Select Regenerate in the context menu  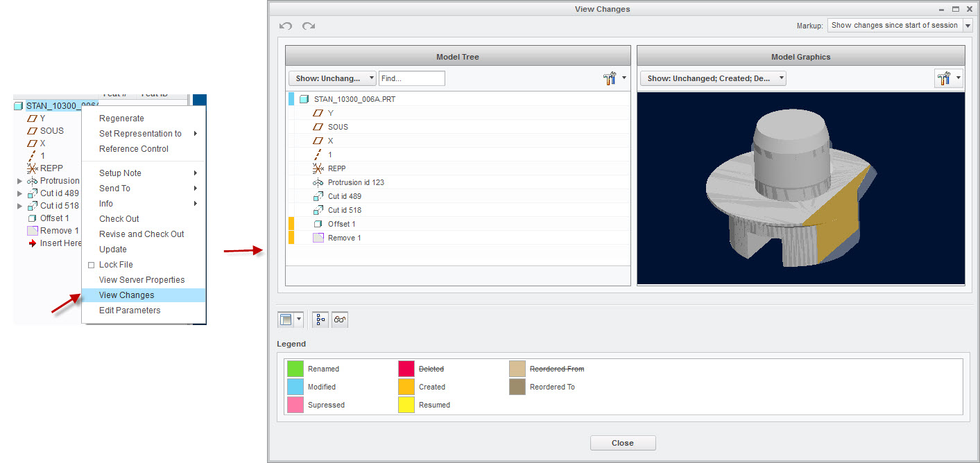pyautogui.click(x=121, y=119)
